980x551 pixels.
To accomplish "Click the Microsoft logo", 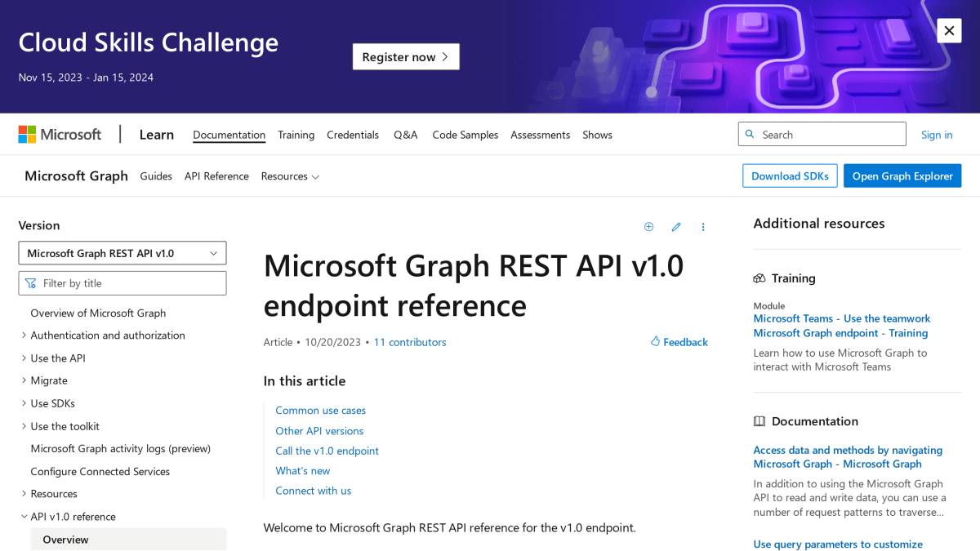I will click(60, 135).
